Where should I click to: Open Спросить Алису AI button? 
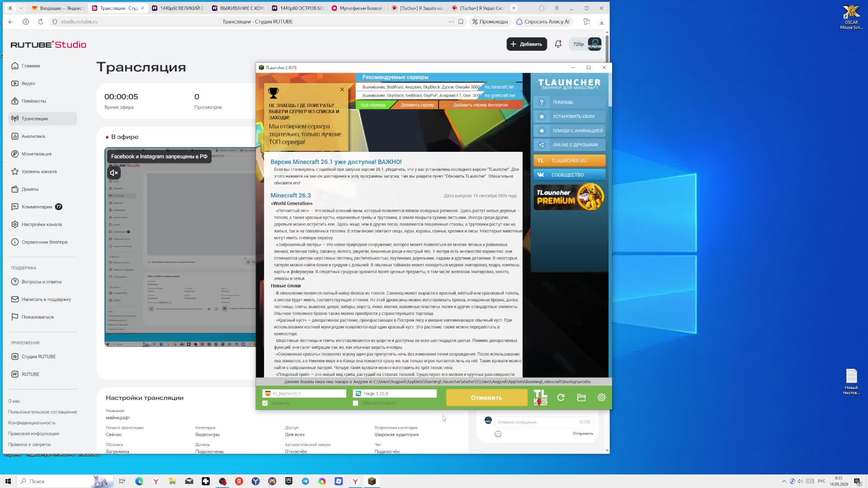(x=543, y=22)
